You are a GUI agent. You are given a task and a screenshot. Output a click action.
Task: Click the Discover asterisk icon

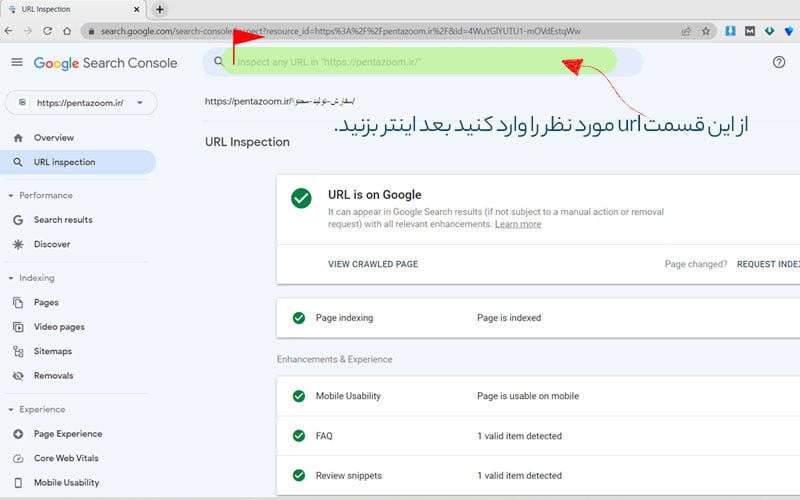coord(18,244)
